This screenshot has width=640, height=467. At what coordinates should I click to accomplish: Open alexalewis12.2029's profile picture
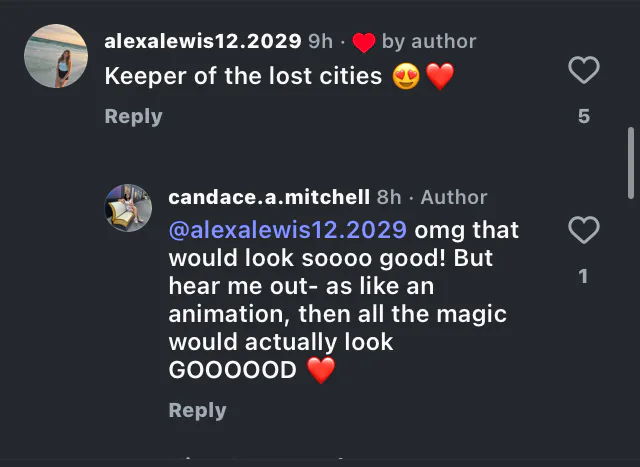click(56, 56)
